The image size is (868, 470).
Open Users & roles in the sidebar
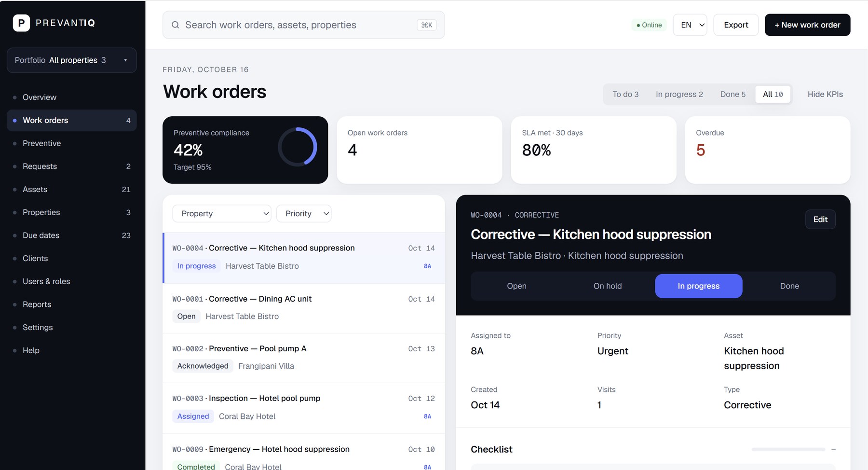coord(71,281)
